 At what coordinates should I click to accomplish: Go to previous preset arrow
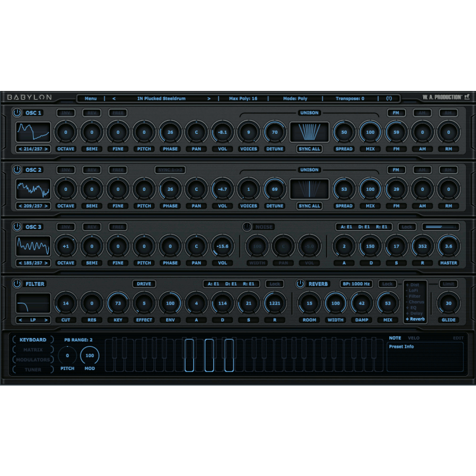114,99
